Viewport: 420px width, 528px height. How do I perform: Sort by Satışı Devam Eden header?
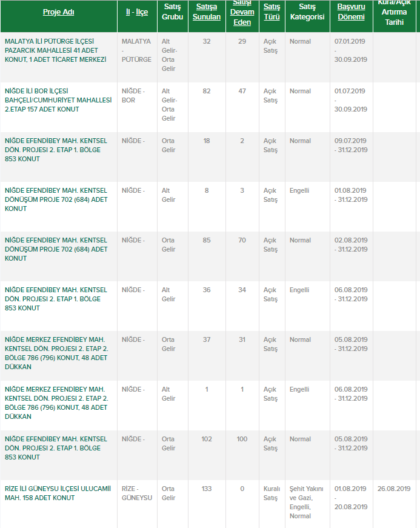point(242,12)
